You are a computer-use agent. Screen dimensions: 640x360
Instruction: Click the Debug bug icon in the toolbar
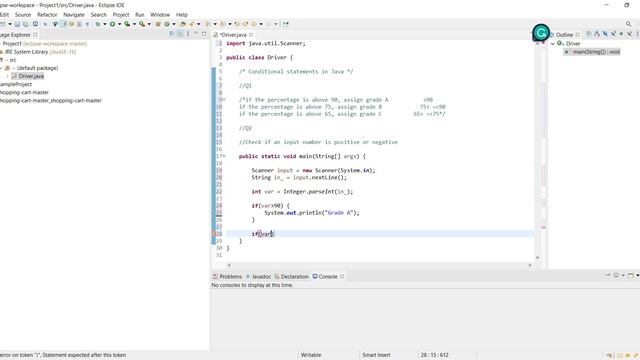coord(98,24)
